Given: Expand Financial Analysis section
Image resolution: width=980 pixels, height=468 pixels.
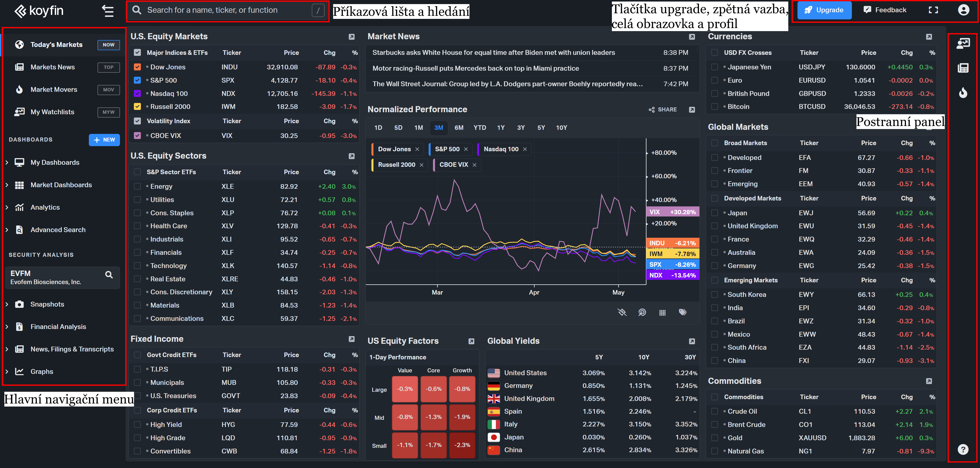Looking at the screenshot, I should (x=7, y=327).
